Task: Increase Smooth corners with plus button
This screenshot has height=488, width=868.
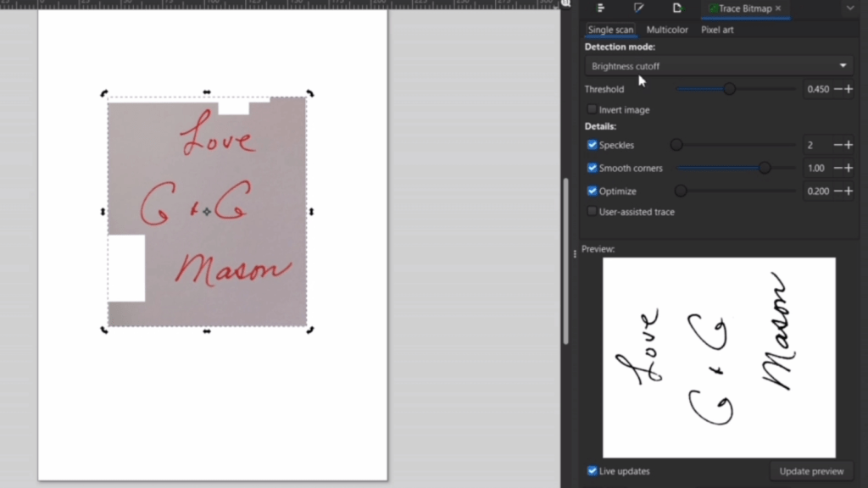Action: (x=849, y=169)
